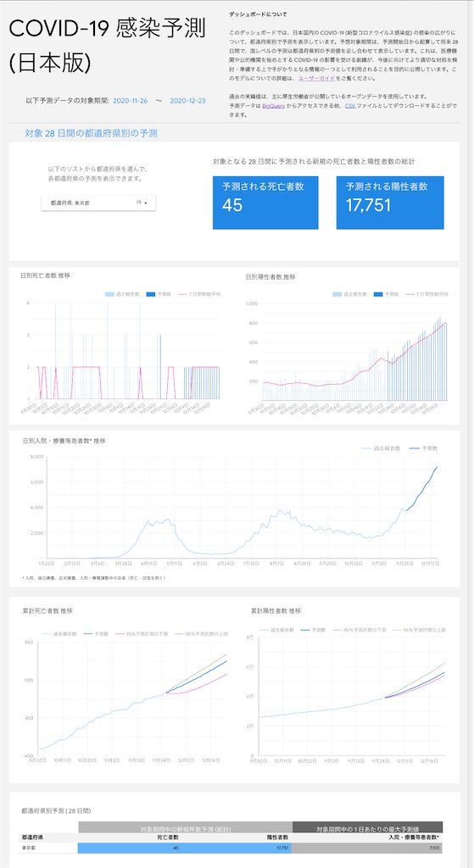Select the 予測される陽性者数 scorecard
This screenshot has width=474, height=868.
click(x=390, y=203)
